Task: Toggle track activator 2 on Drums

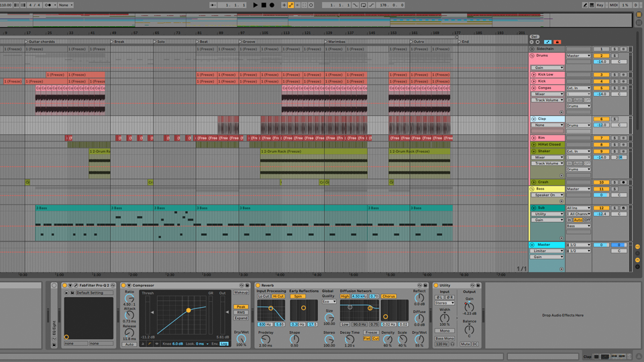Action: [x=601, y=56]
